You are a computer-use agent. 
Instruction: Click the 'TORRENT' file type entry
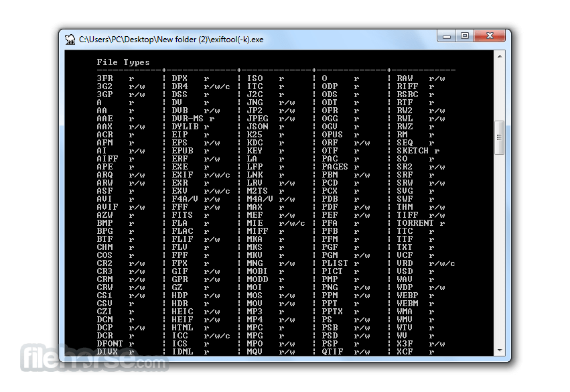pos(415,223)
